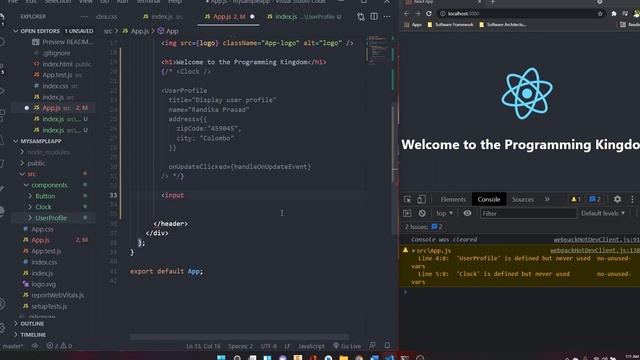Open the Windows Start button on taskbar
Viewport: 640px width, 360px height.
coord(221,358)
